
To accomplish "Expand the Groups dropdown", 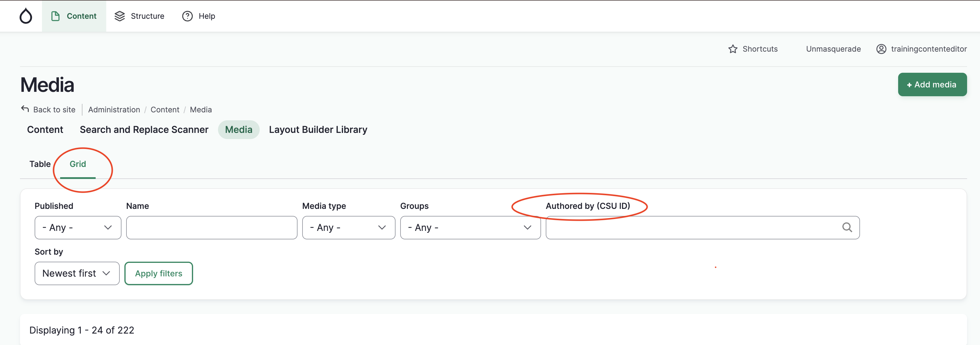I will [x=470, y=227].
